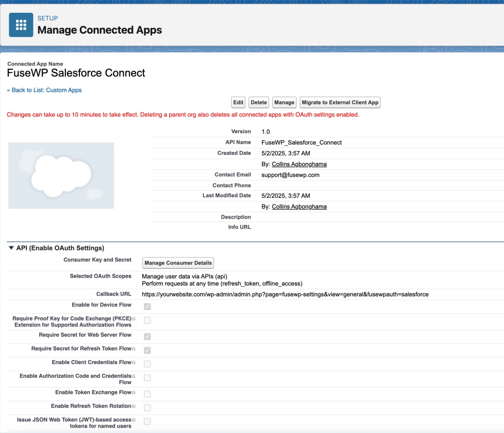
Task: Click the Setup app launcher grid icon
Action: coord(21,25)
